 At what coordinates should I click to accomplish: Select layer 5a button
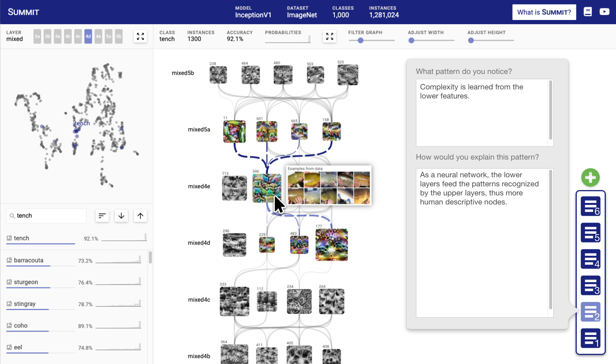(x=108, y=37)
